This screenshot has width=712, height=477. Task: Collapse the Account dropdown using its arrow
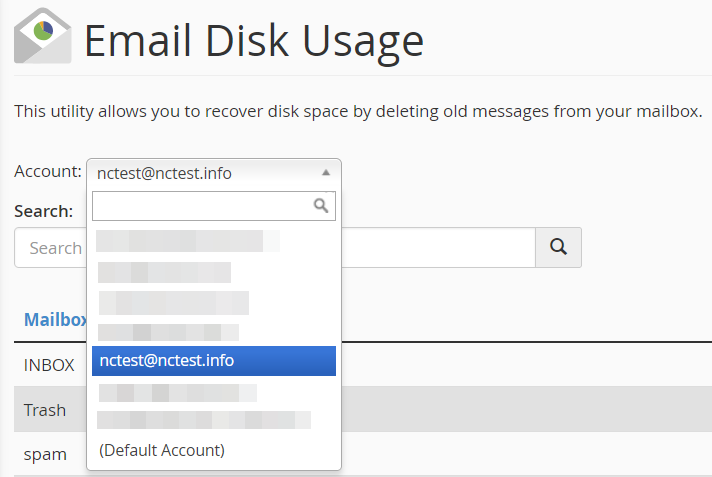(x=326, y=173)
